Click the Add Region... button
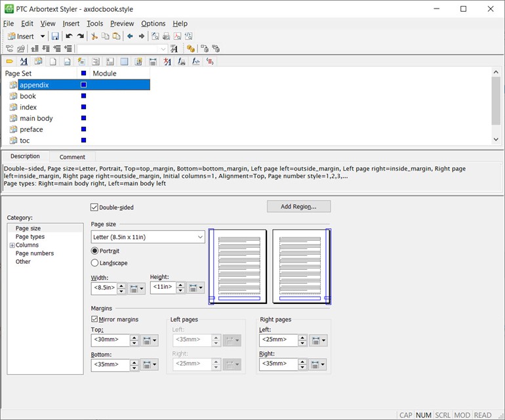This screenshot has width=505, height=420. [298, 207]
